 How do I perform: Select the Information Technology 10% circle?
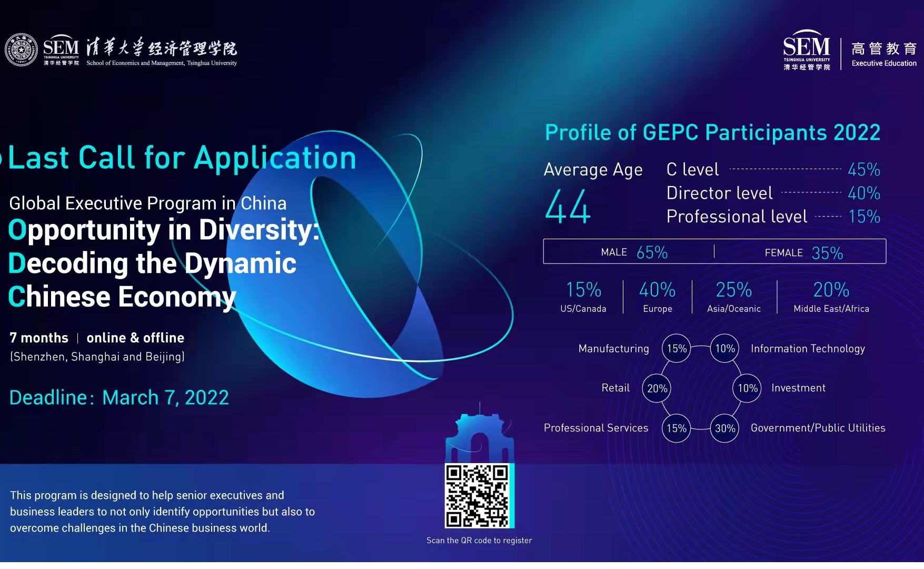tap(725, 348)
